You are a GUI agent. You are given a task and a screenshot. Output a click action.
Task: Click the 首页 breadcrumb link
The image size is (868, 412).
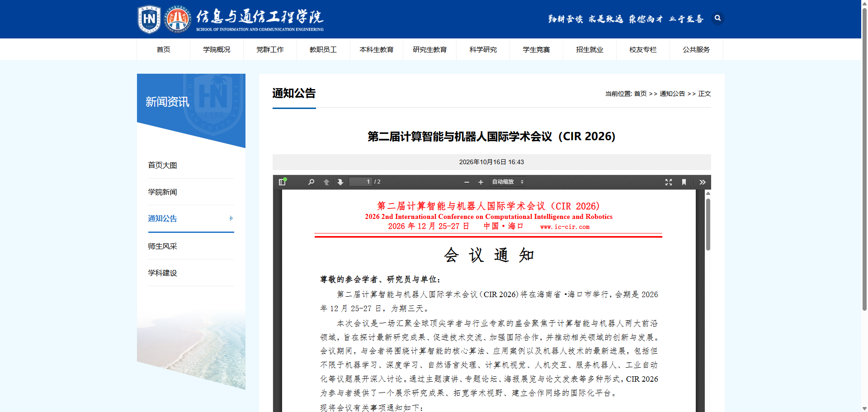pos(640,94)
